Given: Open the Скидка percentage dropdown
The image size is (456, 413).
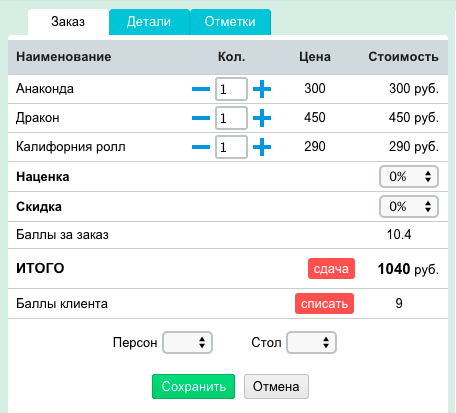Looking at the screenshot, I should pyautogui.click(x=409, y=207).
